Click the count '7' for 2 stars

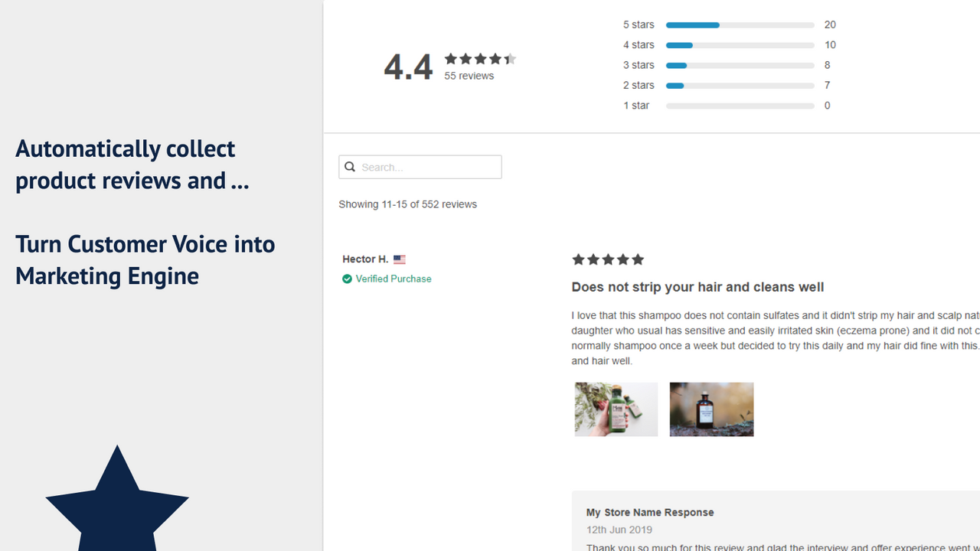coord(828,85)
